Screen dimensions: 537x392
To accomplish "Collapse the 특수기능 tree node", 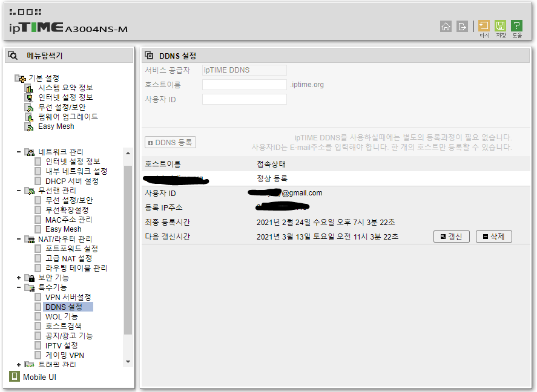I will (19, 287).
